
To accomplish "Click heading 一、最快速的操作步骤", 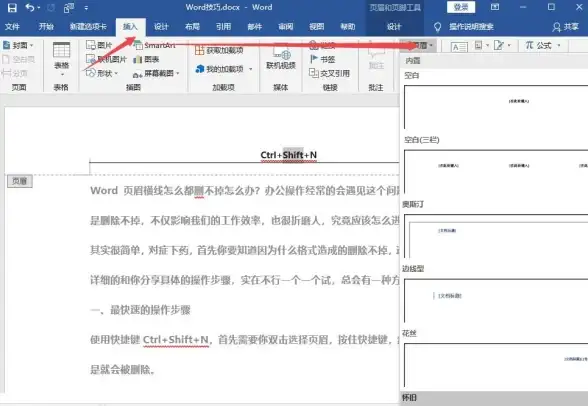I will (x=140, y=310).
